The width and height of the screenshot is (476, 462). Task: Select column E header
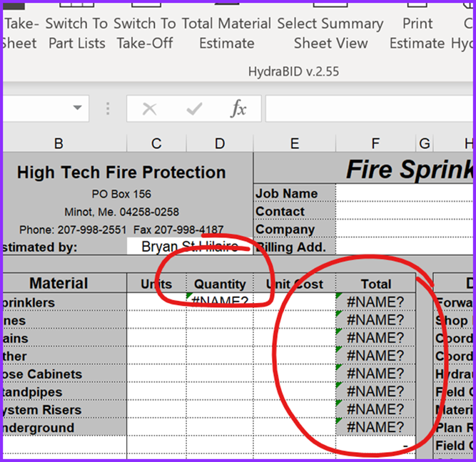pyautogui.click(x=294, y=144)
